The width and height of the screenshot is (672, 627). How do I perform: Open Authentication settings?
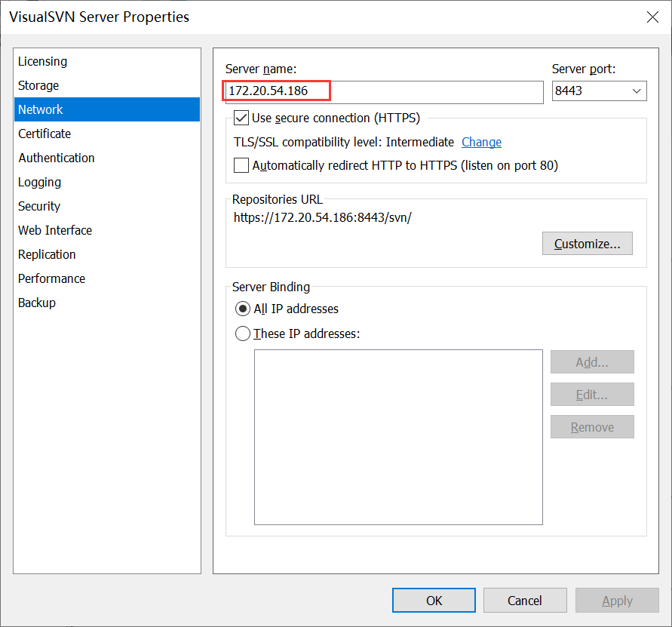(x=106, y=158)
